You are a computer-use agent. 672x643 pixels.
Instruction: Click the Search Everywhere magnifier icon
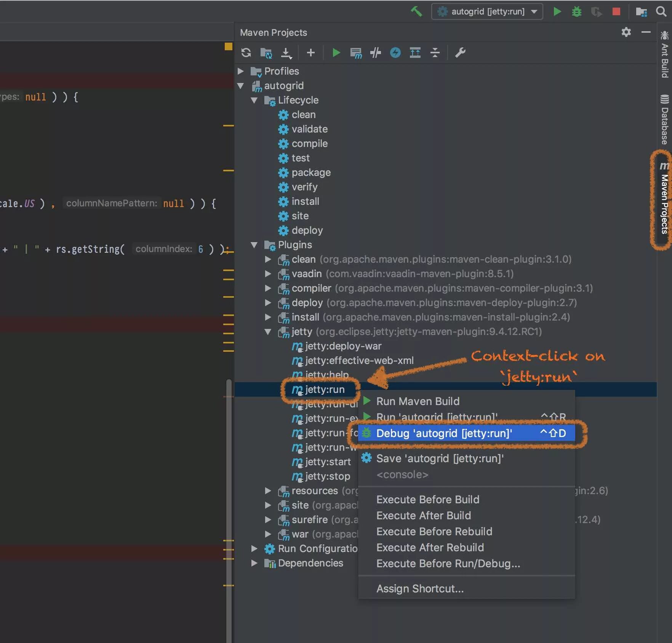point(661,11)
